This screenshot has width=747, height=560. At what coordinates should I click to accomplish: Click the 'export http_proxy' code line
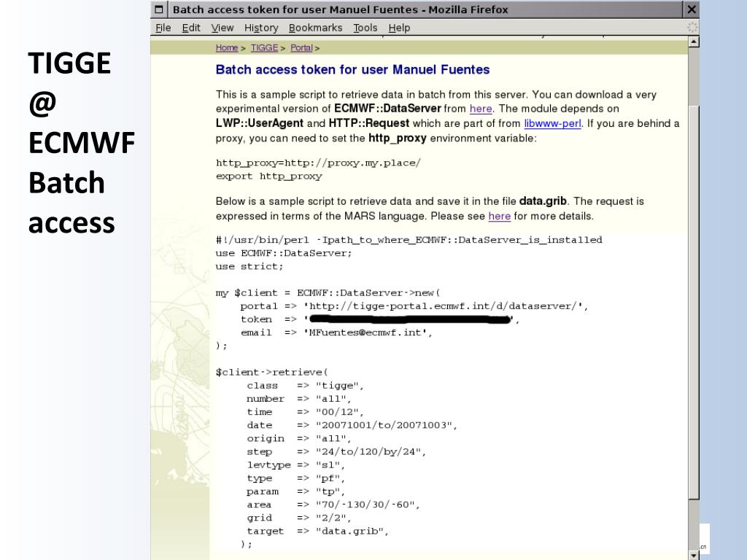tap(268, 176)
